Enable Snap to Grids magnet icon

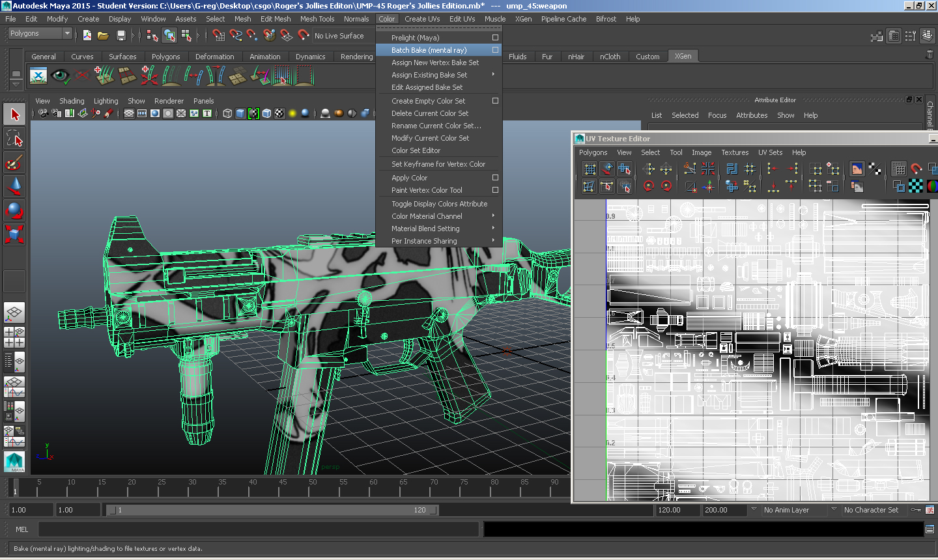219,35
